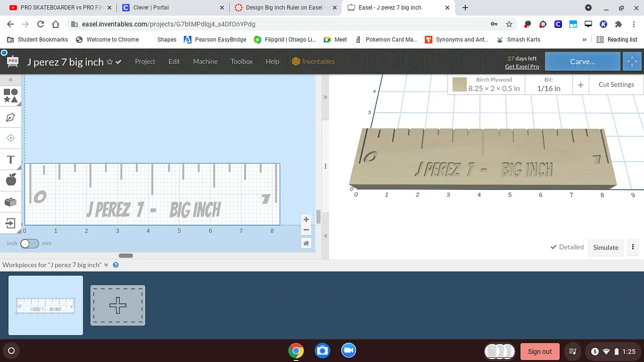
Task: Select the Pen drawing tool
Action: pyautogui.click(x=11, y=117)
